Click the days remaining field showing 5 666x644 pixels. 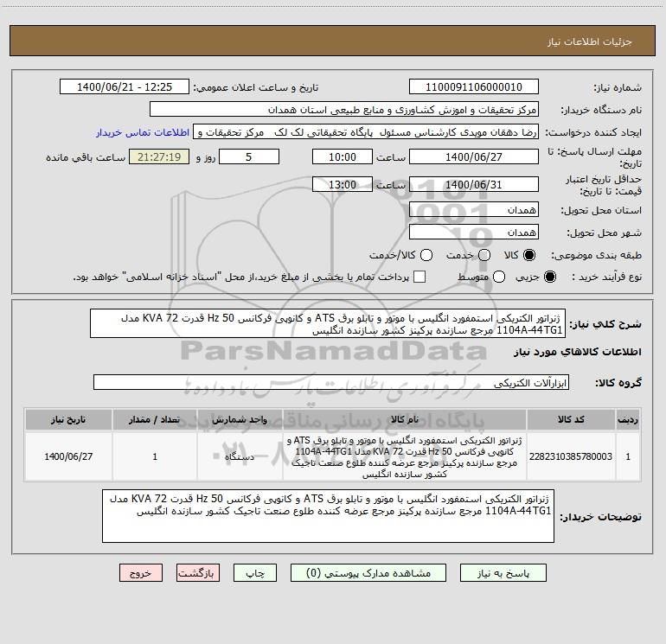pyautogui.click(x=249, y=156)
